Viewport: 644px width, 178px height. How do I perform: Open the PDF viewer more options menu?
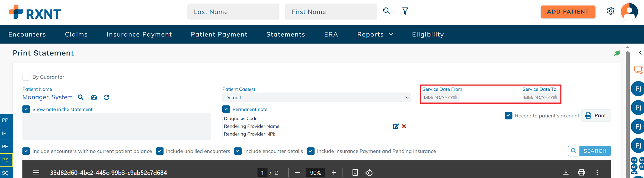[x=597, y=172]
